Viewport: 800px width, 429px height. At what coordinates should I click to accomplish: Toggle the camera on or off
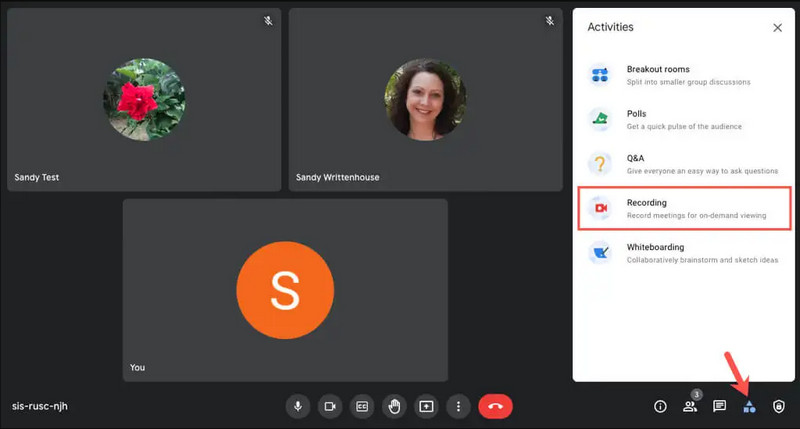(329, 406)
